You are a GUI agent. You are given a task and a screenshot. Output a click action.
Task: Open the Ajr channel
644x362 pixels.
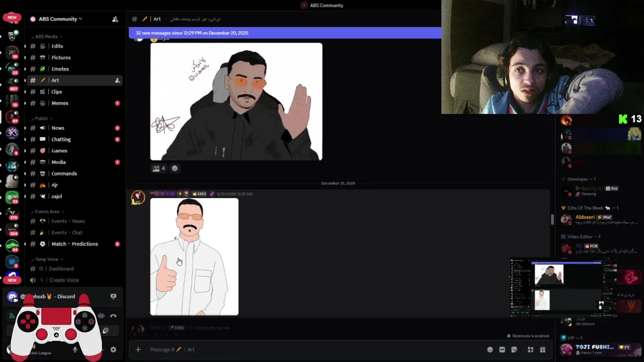pos(74,185)
